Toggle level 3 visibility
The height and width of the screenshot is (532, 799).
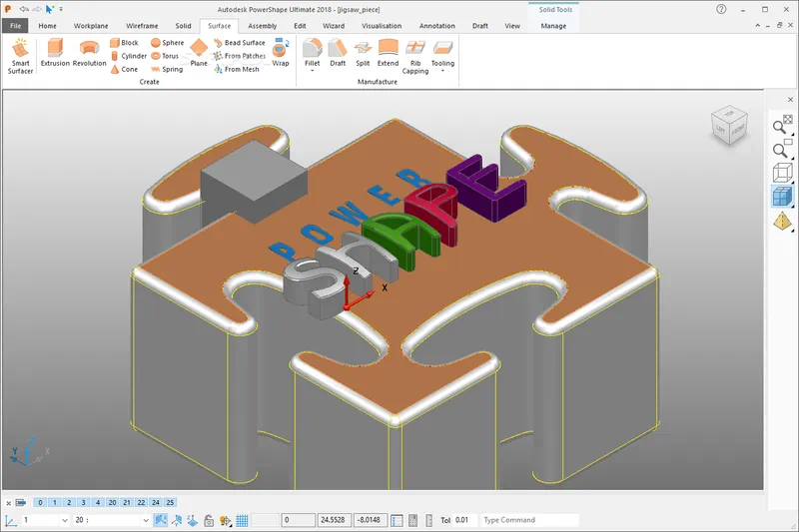click(83, 502)
